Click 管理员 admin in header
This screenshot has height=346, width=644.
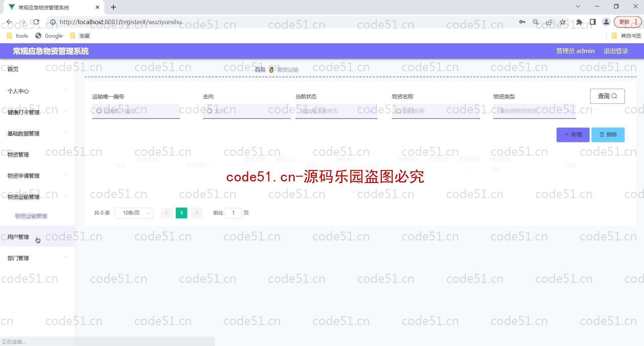point(575,51)
